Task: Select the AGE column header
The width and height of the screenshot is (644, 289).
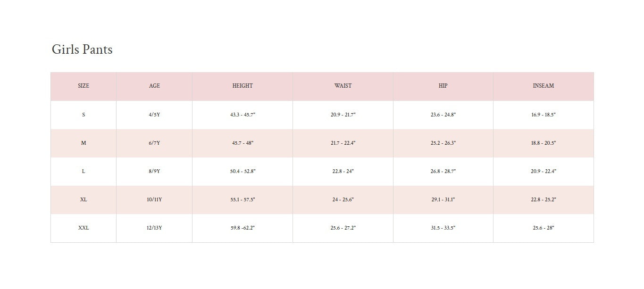Action: 154,86
